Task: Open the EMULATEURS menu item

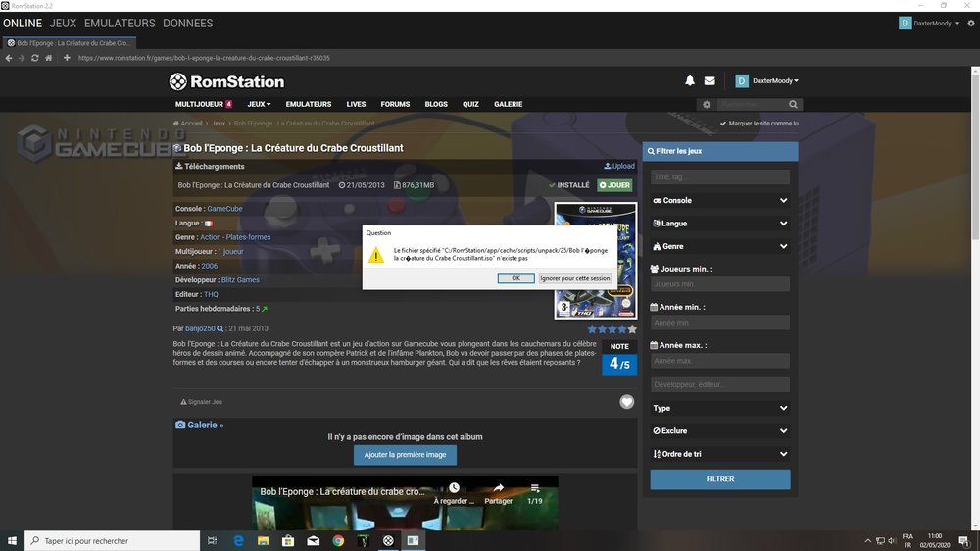Action: (309, 104)
